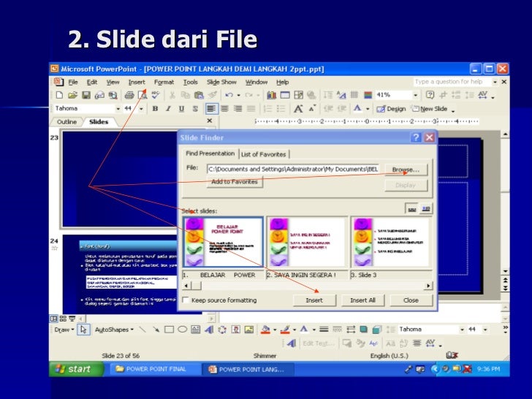Viewport: 532px width, 399px height.
Task: Select the SAYA INGIN SEGERA slide thumbnail
Action: 307,242
